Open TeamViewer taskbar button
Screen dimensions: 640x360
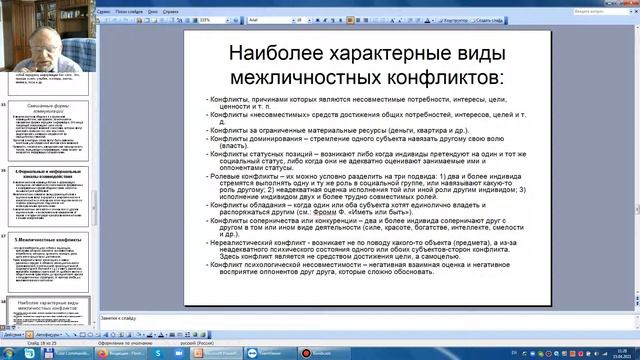click(270, 353)
